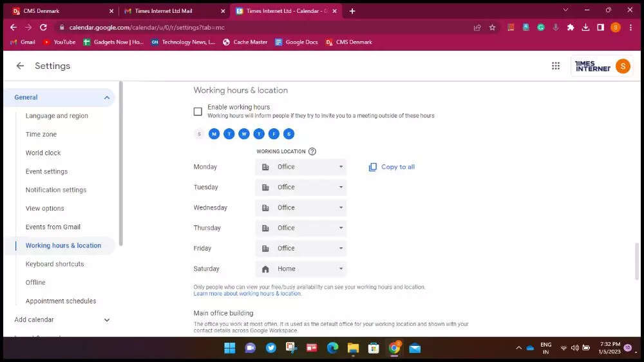Click the working location help icon
644x362 pixels.
[x=312, y=151]
